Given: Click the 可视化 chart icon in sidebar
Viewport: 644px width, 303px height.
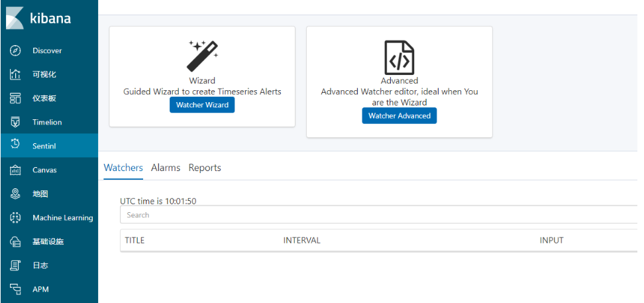Looking at the screenshot, I should 15,74.
